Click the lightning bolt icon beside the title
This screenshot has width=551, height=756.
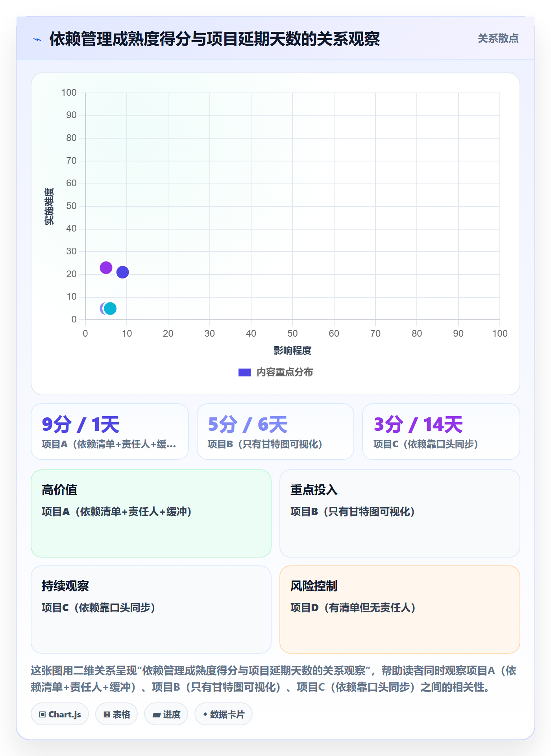[x=37, y=39]
